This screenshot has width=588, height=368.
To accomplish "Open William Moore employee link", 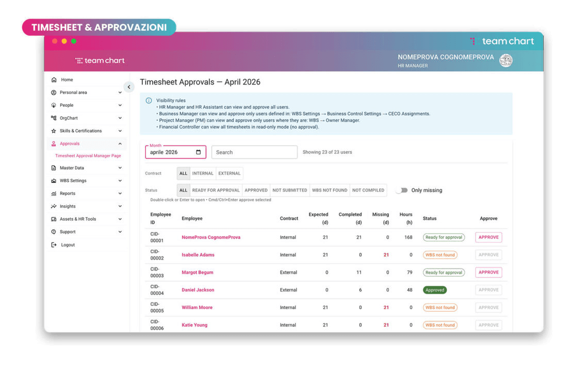I will 197,307.
